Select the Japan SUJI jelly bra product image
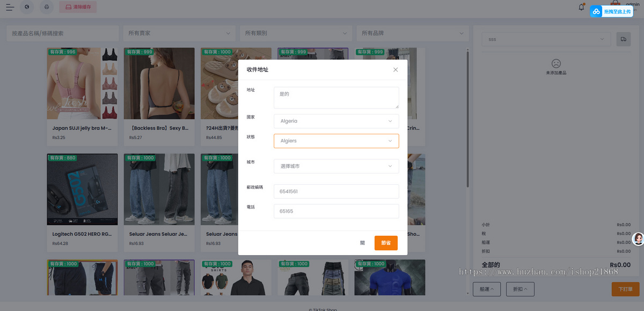The width and height of the screenshot is (644, 311). pos(82,83)
